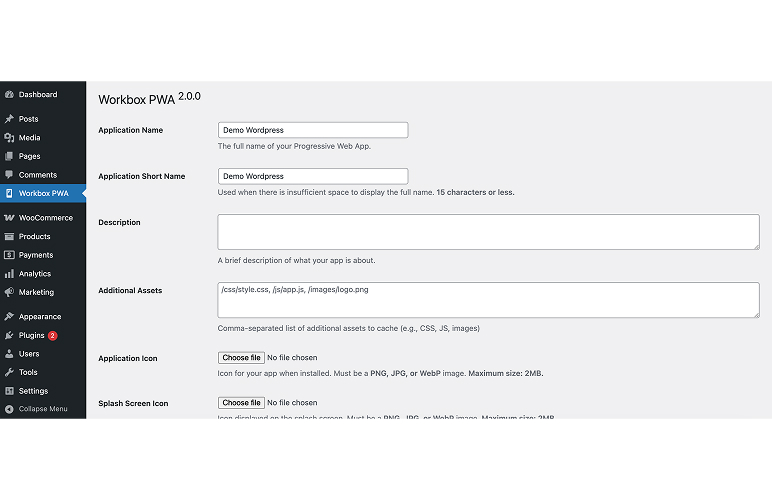Click the Workbox PWA phone icon
This screenshot has width=772, height=500.
[x=9, y=193]
